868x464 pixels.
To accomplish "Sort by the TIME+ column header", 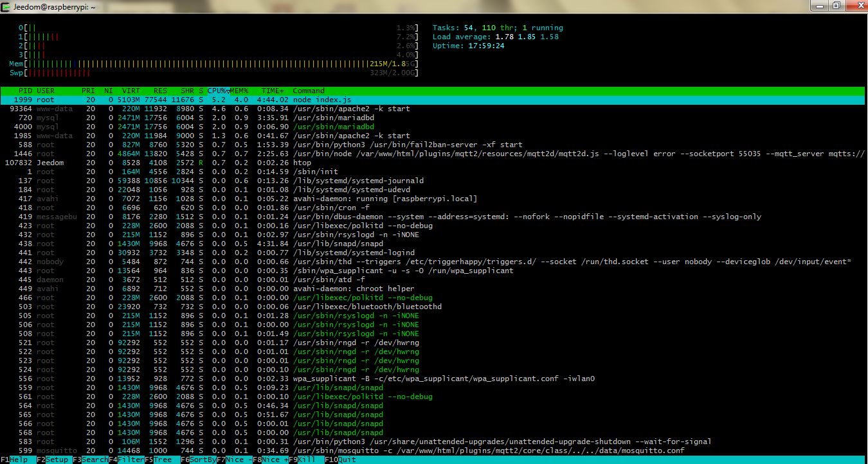I will 273,91.
